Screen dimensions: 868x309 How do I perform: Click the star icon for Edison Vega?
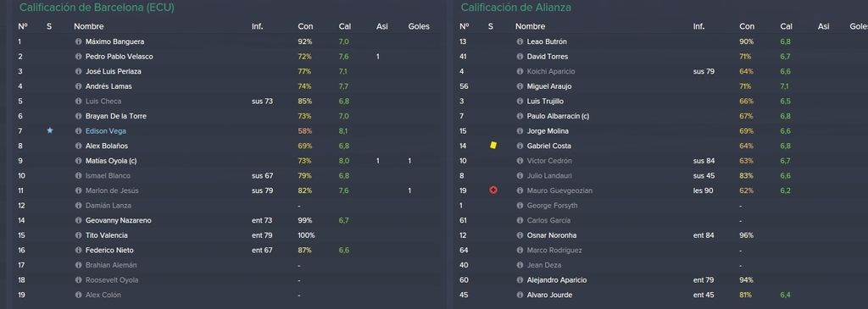[x=50, y=130]
